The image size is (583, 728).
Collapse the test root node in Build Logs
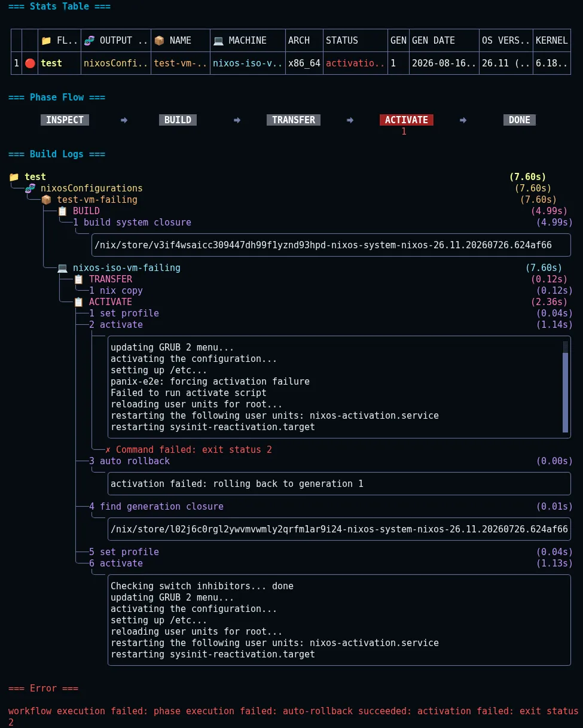point(35,177)
